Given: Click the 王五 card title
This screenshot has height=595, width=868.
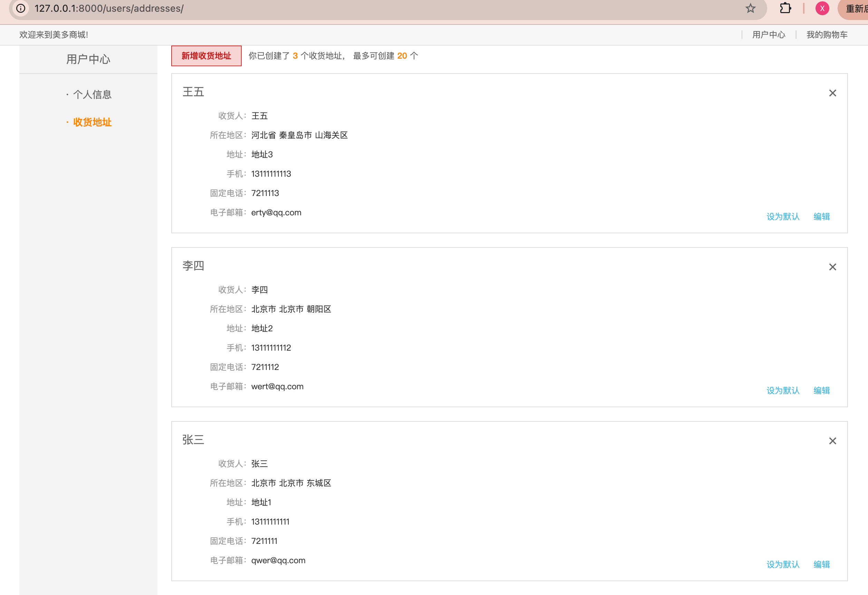Looking at the screenshot, I should coord(193,92).
